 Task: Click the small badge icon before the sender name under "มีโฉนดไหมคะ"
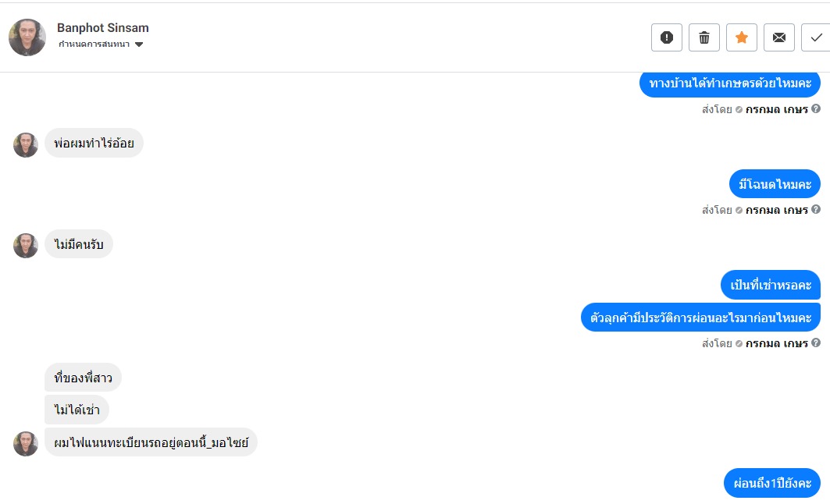[x=739, y=210]
